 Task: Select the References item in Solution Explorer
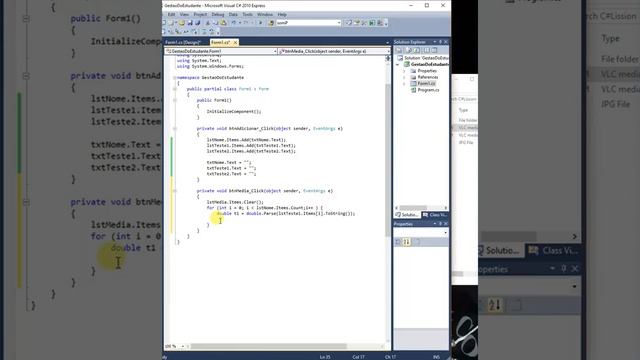(x=424, y=77)
